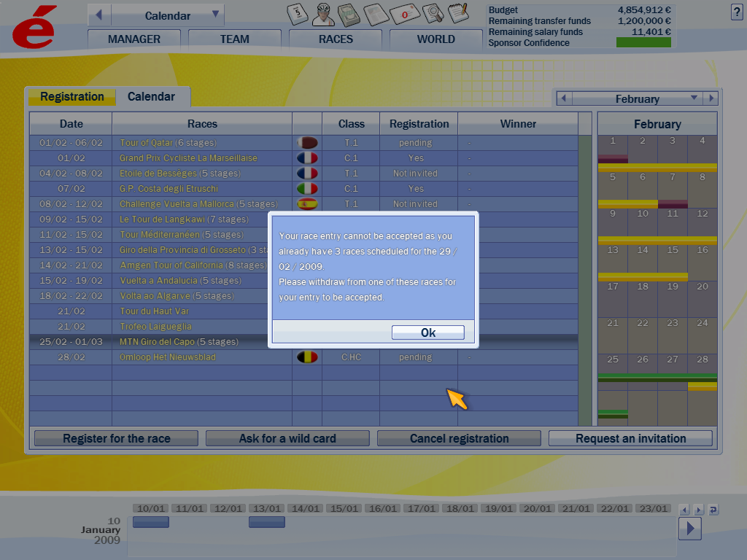The width and height of the screenshot is (747, 560).
Task: Open the notepad with pencil icon
Action: coord(458,12)
